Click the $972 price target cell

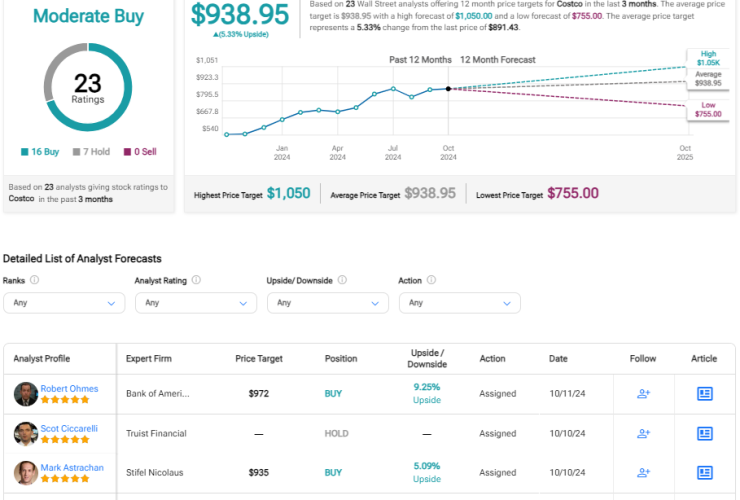coord(259,393)
